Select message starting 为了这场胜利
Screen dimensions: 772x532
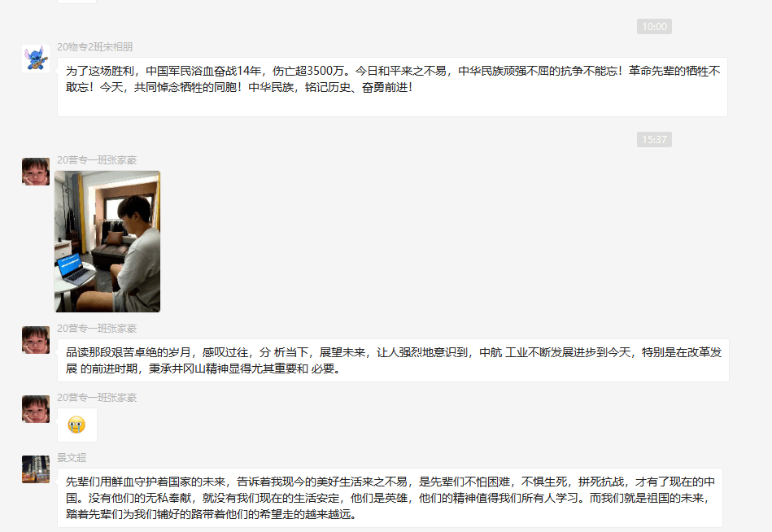pyautogui.click(x=392, y=87)
